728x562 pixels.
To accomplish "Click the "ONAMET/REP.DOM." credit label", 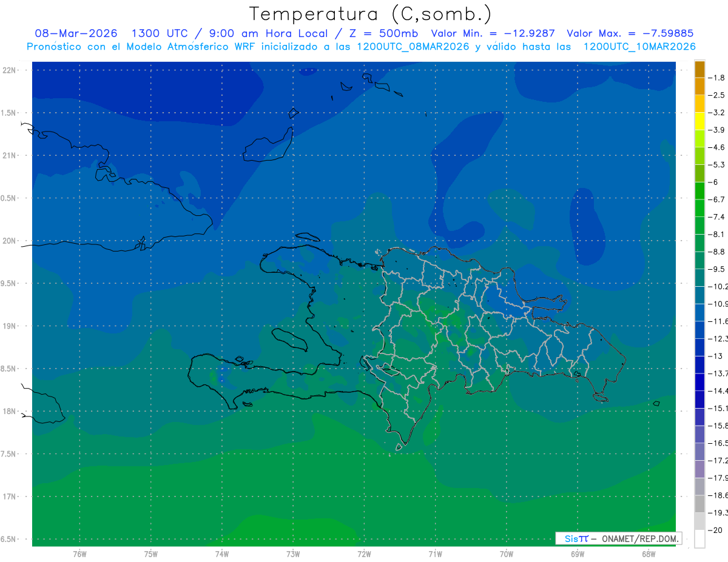I will tap(639, 538).
